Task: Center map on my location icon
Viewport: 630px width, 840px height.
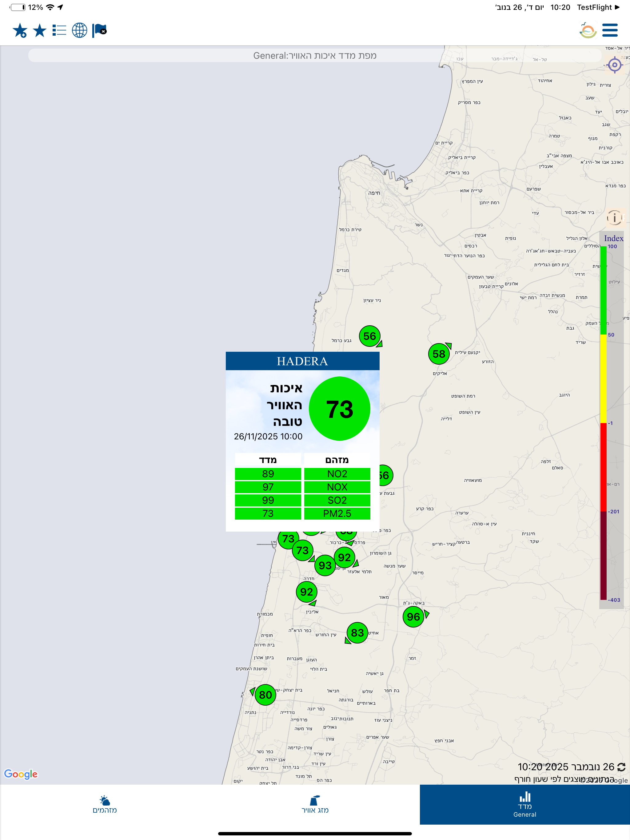Action: coord(614,65)
